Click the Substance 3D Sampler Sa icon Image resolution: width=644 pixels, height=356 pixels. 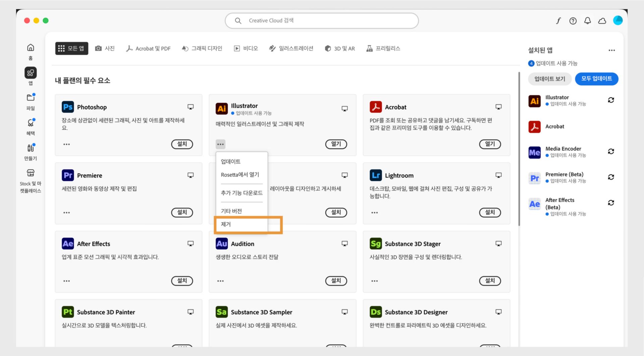(x=222, y=312)
